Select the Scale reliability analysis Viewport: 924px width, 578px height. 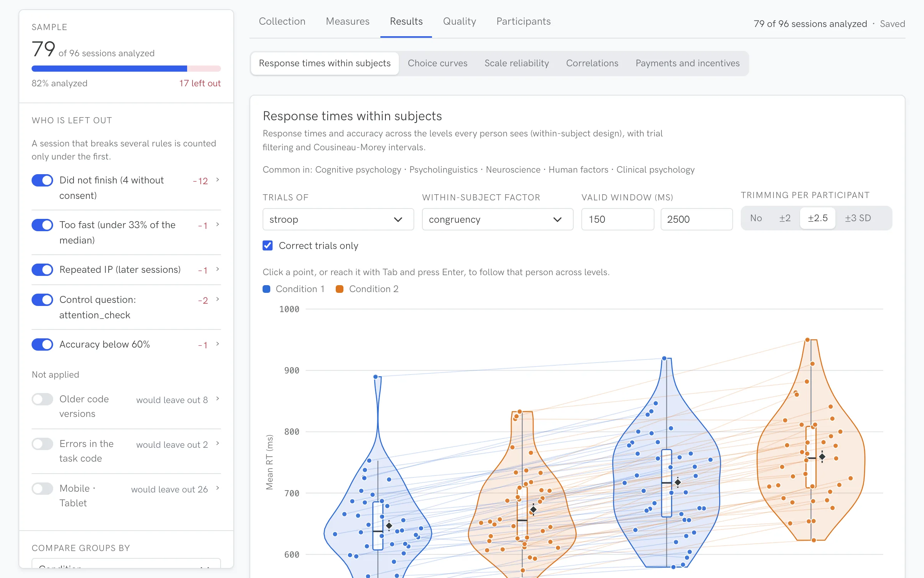click(517, 63)
